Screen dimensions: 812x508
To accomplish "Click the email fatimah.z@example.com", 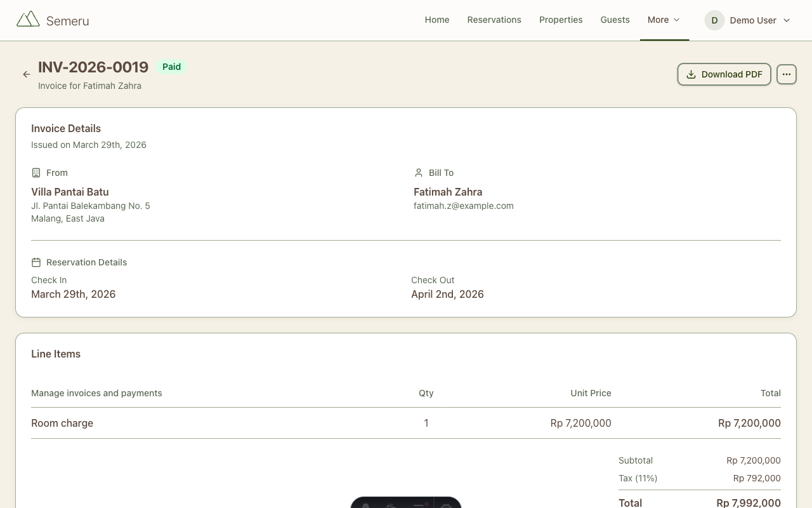I will 464,206.
